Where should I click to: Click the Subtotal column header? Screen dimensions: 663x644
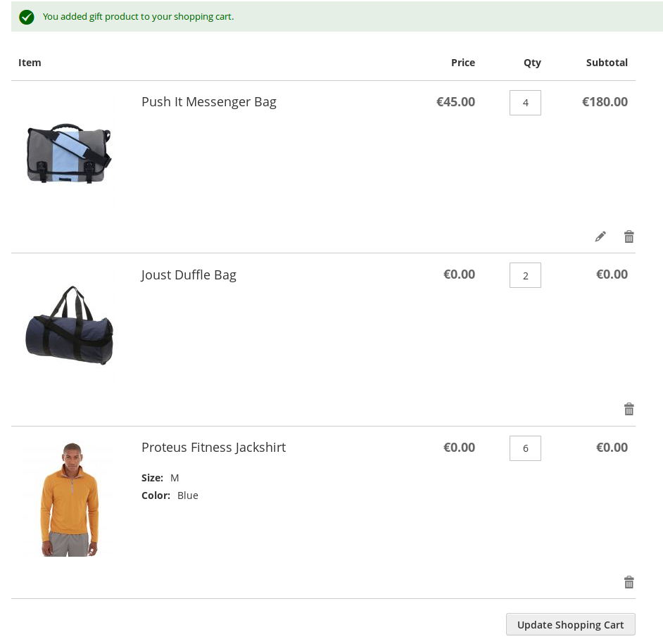pyautogui.click(x=607, y=63)
